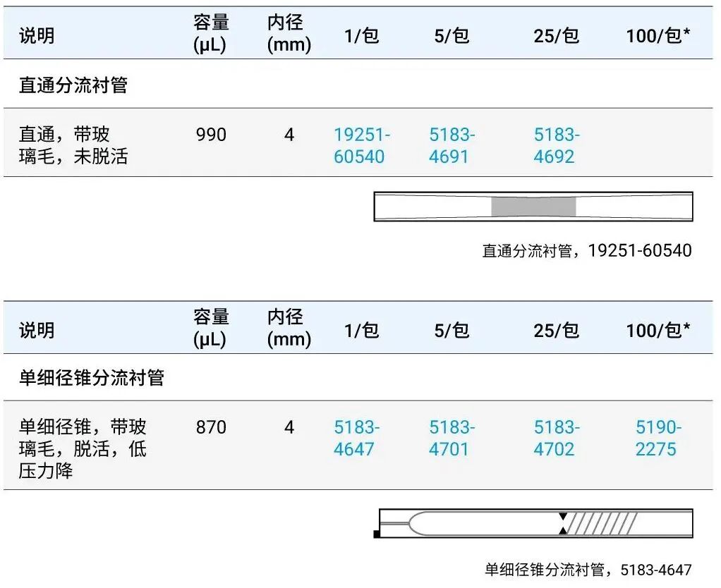Screen dimensions: 721x588
Task: Click the single-taper liner diagram with hatched section
Action: (535, 523)
